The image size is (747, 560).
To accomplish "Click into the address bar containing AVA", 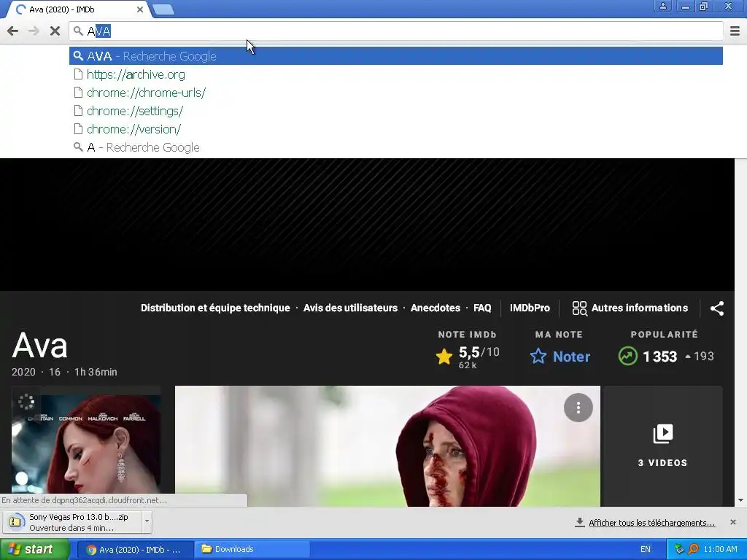I will click(396, 31).
